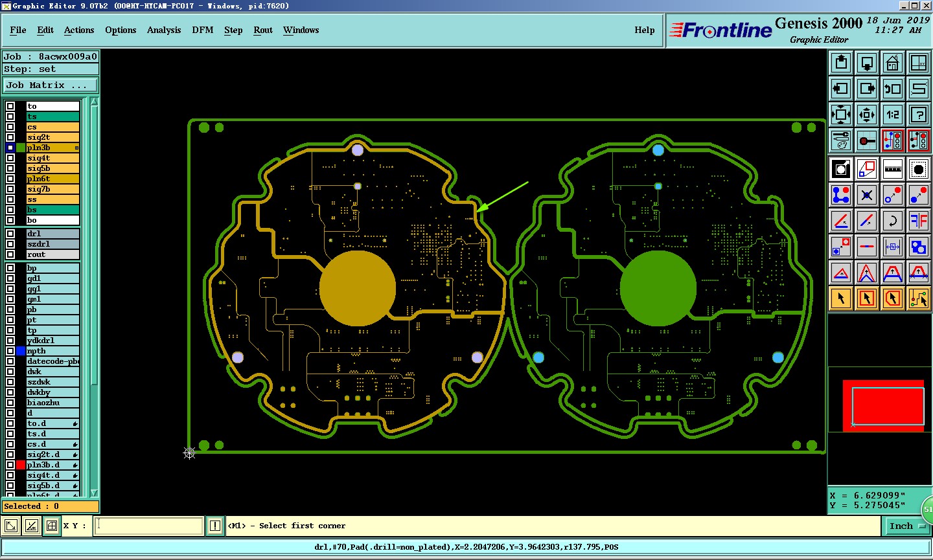
Task: Toggle the checkbox for layer pln3b.d
Action: 10,465
